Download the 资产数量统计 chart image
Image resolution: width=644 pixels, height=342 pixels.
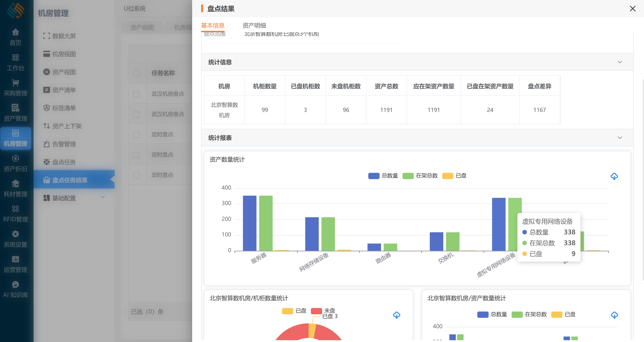pos(614,176)
